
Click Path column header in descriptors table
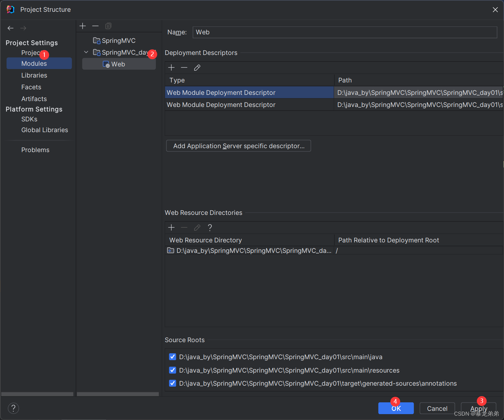coord(419,80)
